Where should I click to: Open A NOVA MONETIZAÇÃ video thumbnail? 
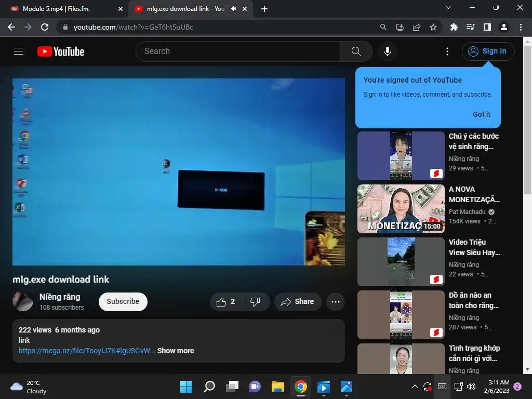coord(401,209)
